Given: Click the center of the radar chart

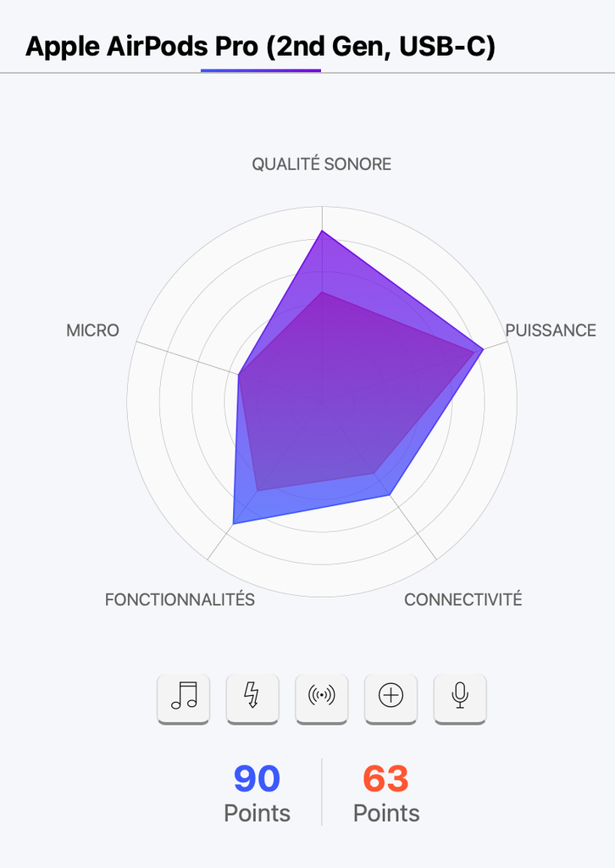Looking at the screenshot, I should 322,402.
